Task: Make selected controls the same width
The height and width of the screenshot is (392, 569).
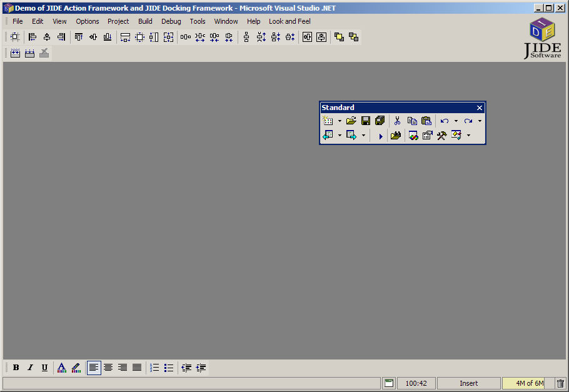Action: (125, 37)
